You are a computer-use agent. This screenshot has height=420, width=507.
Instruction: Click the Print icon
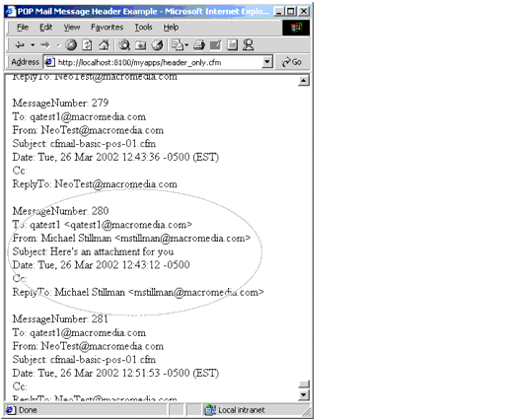coord(199,45)
